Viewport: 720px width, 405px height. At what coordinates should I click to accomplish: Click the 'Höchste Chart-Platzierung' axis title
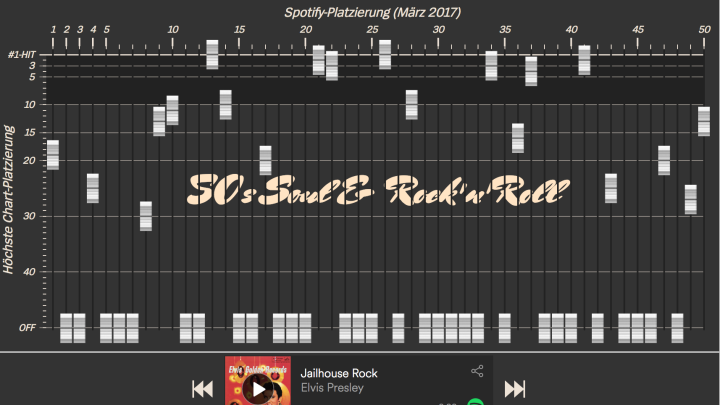[x=9, y=199]
